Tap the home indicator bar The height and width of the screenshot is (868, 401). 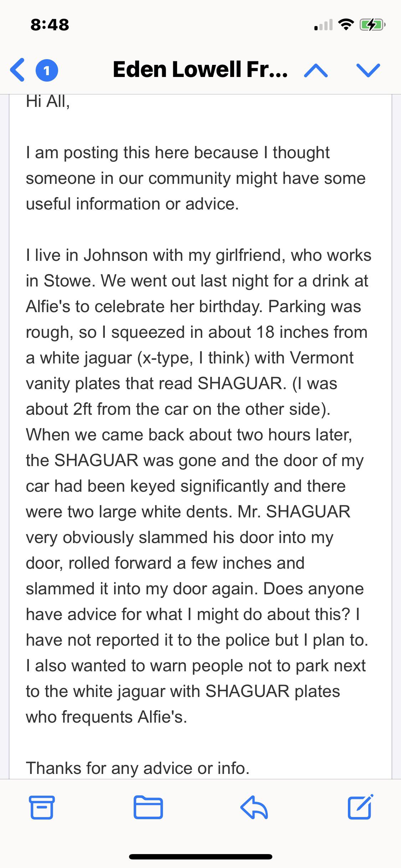[200, 857]
